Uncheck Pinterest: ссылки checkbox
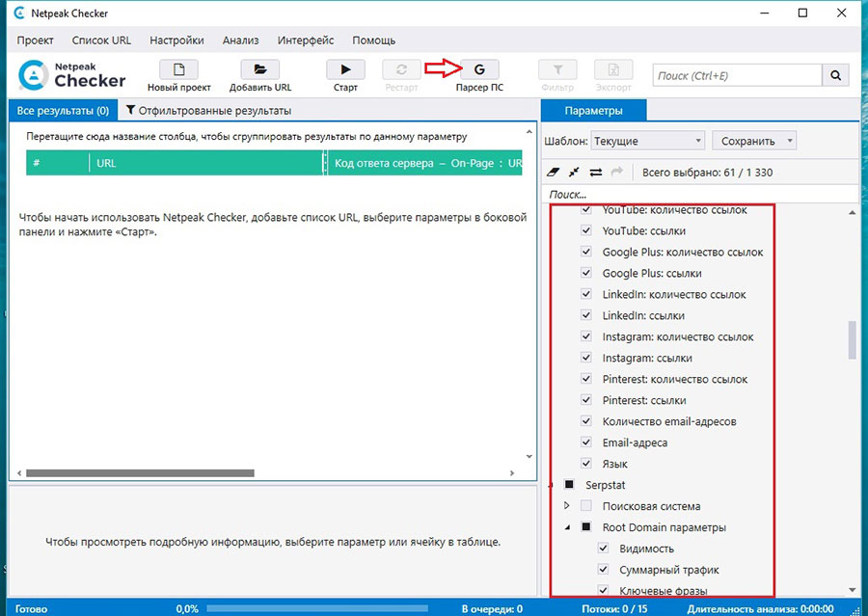 [x=586, y=400]
